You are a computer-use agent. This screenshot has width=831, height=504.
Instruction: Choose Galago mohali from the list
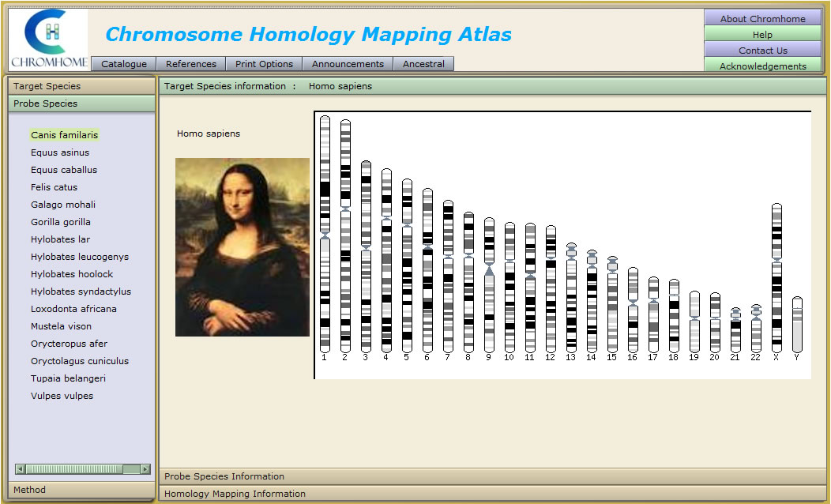(63, 205)
